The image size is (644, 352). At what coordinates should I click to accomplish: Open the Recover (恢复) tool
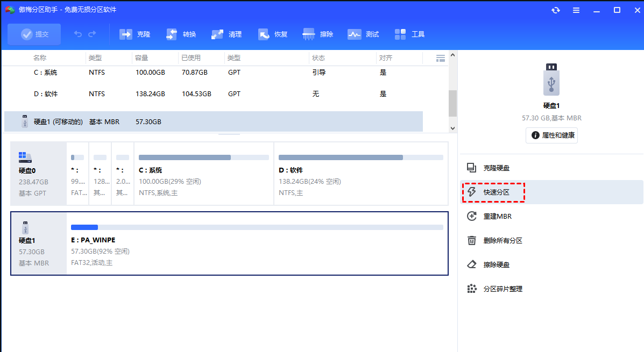(x=264, y=34)
